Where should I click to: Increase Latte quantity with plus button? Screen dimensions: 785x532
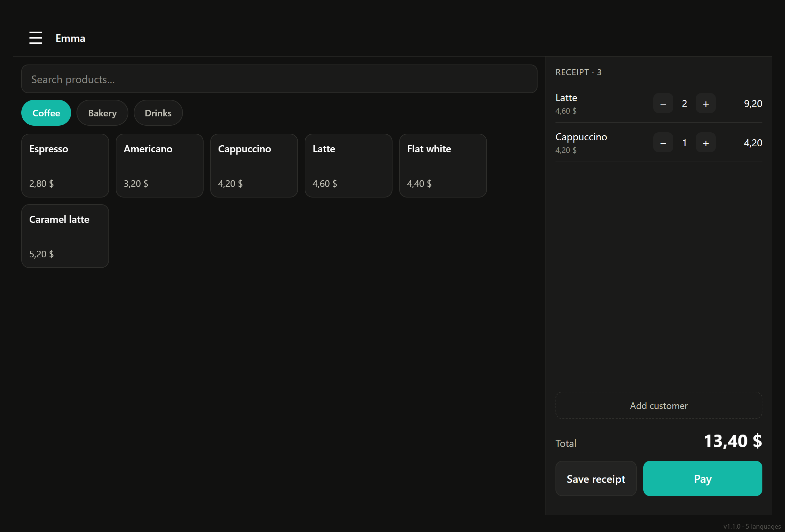pos(706,103)
